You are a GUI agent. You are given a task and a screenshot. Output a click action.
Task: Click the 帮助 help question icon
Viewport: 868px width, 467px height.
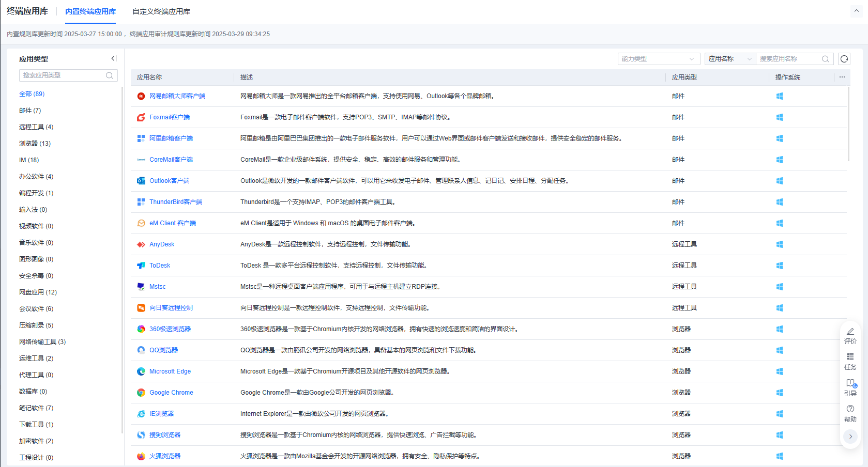point(850,409)
